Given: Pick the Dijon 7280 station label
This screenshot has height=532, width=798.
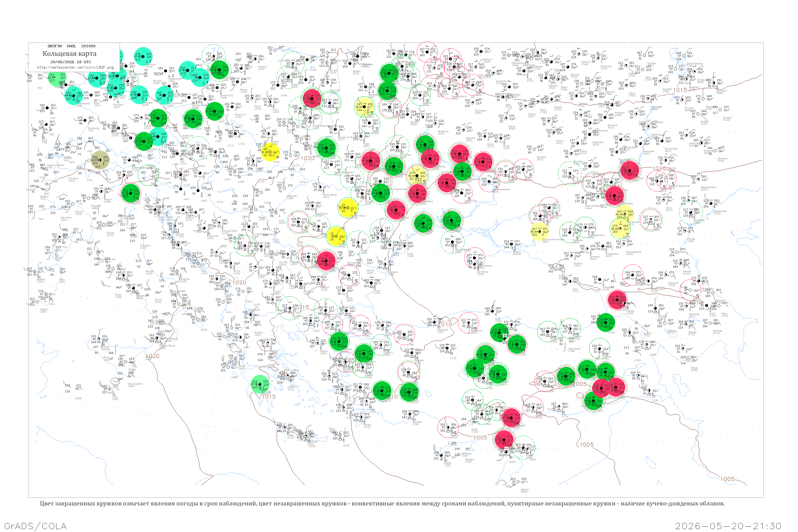Looking at the screenshot, I should (x=44, y=142).
